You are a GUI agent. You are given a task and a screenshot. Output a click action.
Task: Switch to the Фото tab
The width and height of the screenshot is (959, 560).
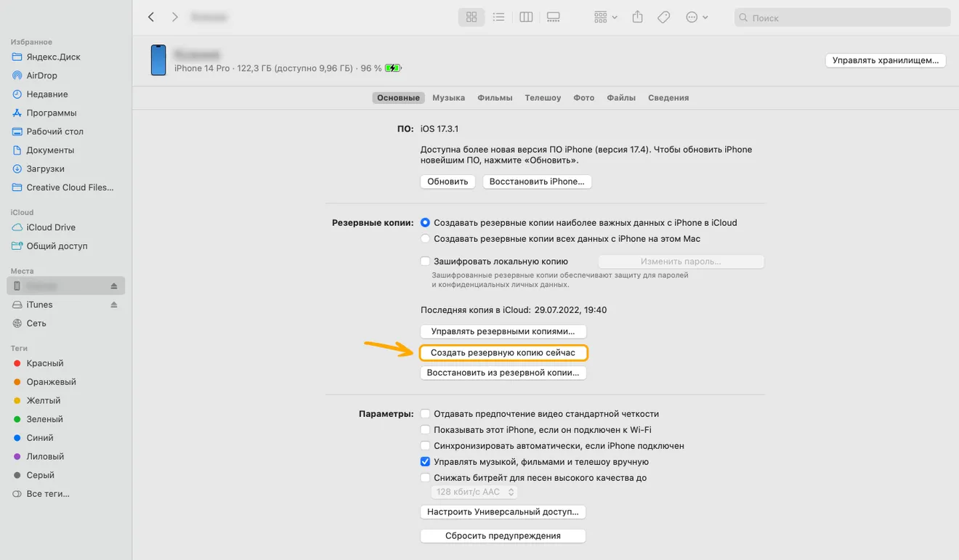583,97
